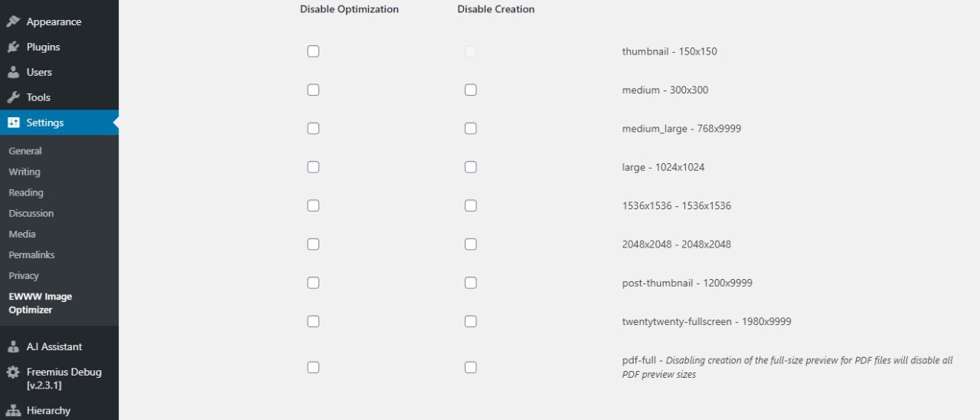The width and height of the screenshot is (980, 420).
Task: Click the Hierarchy tree icon
Action: pyautogui.click(x=13, y=411)
